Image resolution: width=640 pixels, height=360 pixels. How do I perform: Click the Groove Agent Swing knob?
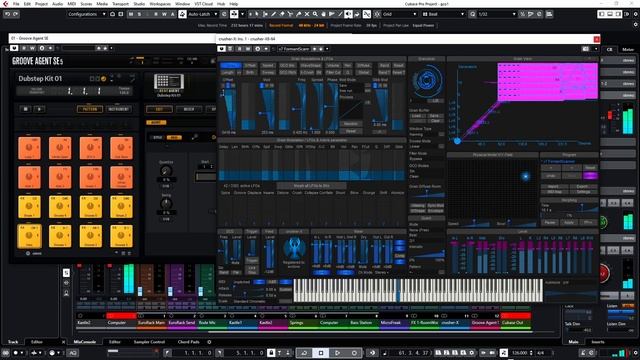click(x=166, y=204)
